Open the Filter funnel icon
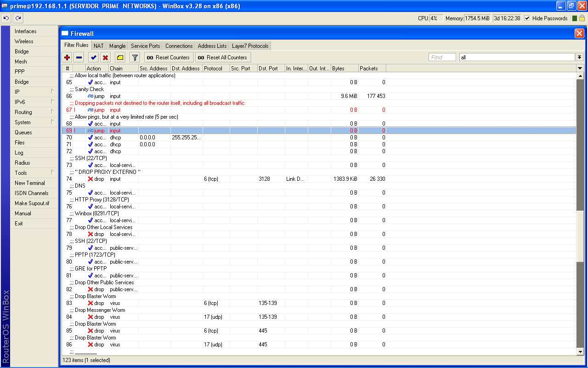 [x=135, y=57]
